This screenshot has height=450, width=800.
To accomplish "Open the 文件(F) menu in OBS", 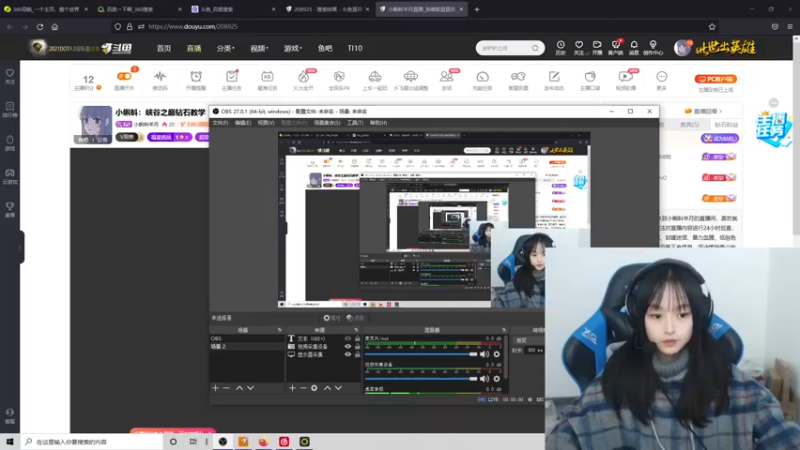I will click(x=220, y=123).
